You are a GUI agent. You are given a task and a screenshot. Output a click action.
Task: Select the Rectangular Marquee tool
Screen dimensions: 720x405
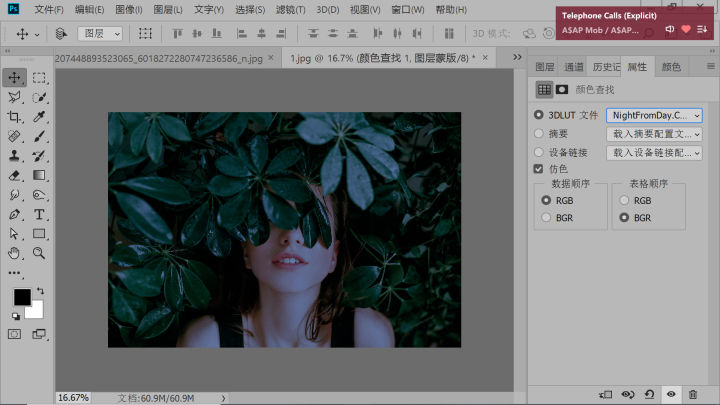click(40, 78)
